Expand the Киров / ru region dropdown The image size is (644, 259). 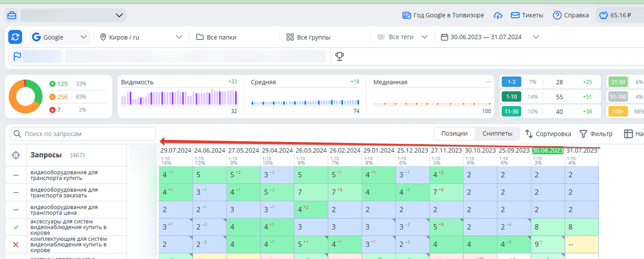[141, 37]
